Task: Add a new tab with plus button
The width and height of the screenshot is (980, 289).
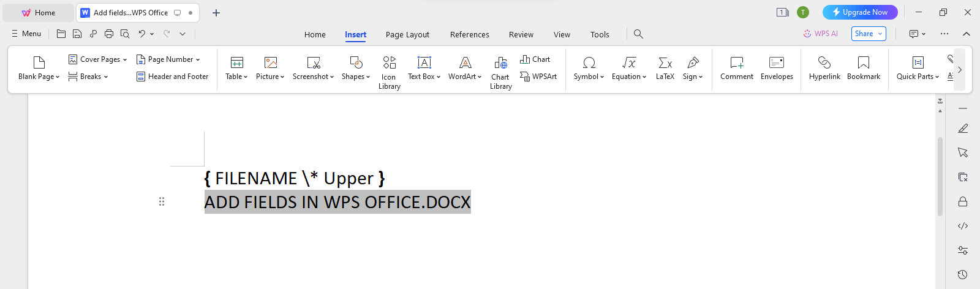Action: (216, 12)
